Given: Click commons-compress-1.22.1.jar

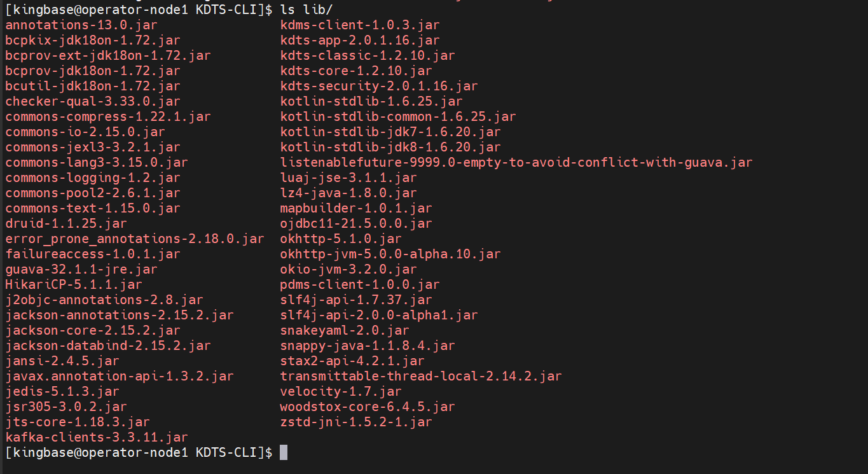Looking at the screenshot, I should tap(107, 116).
